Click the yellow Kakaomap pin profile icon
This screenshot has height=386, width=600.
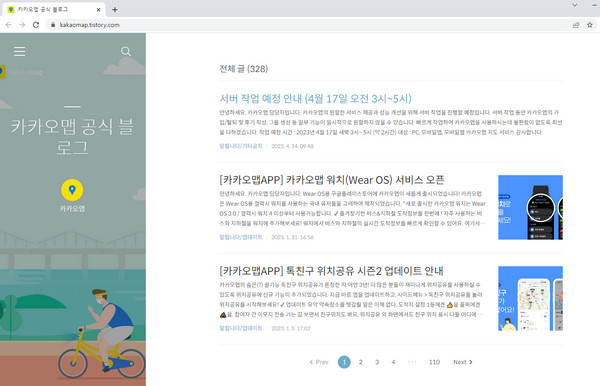(72, 190)
